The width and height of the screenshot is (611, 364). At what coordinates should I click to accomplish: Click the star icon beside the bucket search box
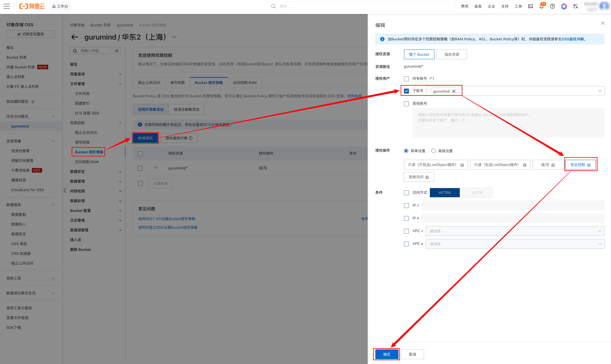pos(117,51)
